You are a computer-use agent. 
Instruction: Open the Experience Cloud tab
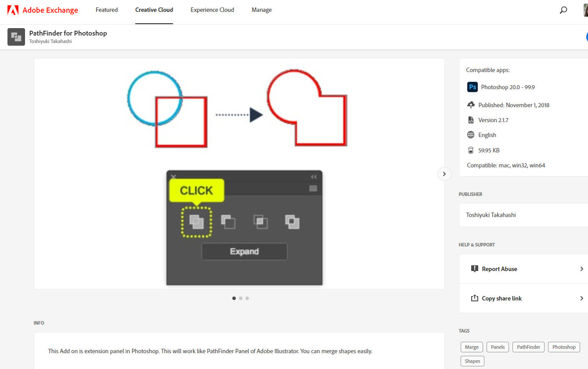212,10
